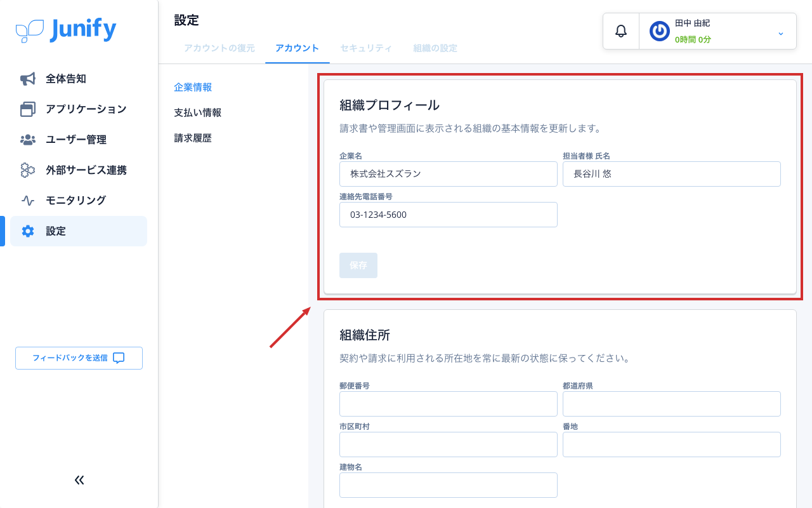Click the 0時間 0分 timer text
Image resolution: width=812 pixels, height=508 pixels.
[x=693, y=39]
